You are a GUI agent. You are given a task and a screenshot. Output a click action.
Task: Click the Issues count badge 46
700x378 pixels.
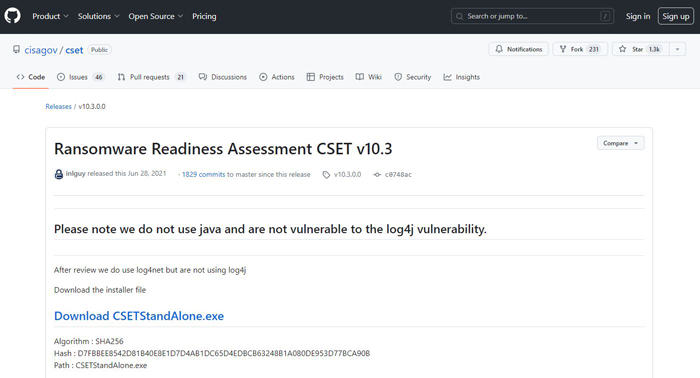click(x=98, y=77)
